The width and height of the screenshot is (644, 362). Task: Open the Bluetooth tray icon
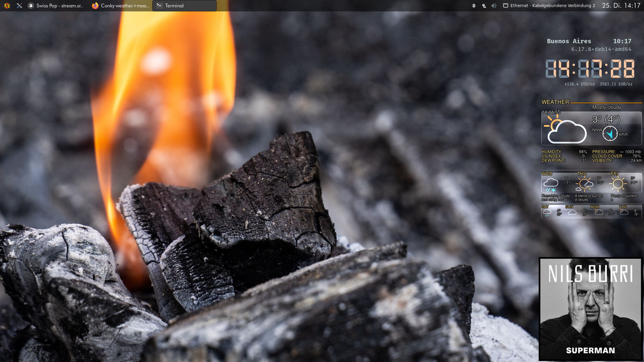coord(473,6)
